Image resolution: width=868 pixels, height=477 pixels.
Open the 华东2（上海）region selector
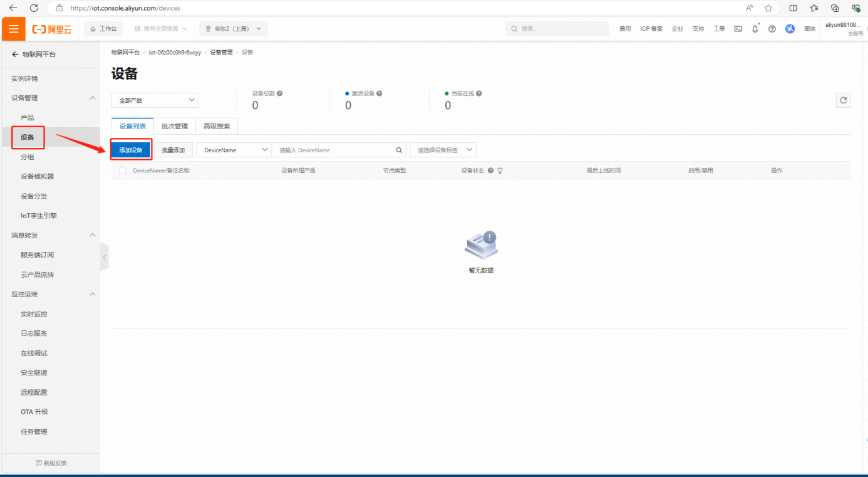coord(234,29)
